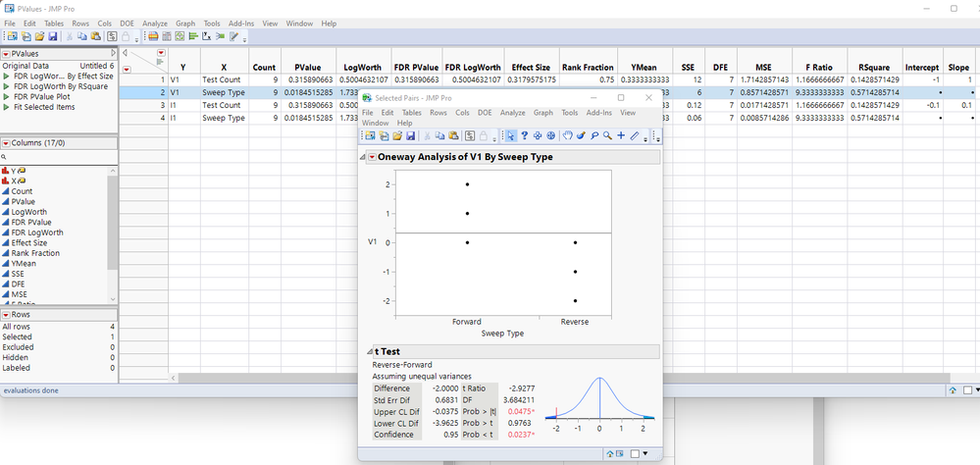Screen dimensions: 980x465
Task: Open Help menu in Selected Pairs window
Action: (x=404, y=124)
